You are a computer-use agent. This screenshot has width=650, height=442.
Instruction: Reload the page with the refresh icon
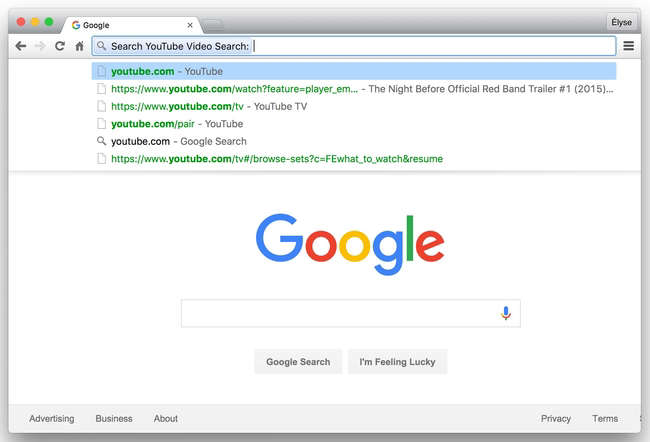60,46
